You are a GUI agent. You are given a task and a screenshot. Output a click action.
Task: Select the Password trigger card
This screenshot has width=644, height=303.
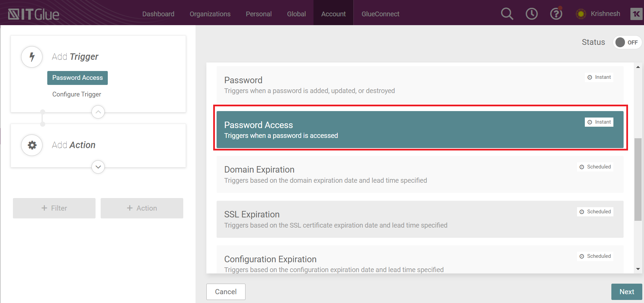coord(420,85)
